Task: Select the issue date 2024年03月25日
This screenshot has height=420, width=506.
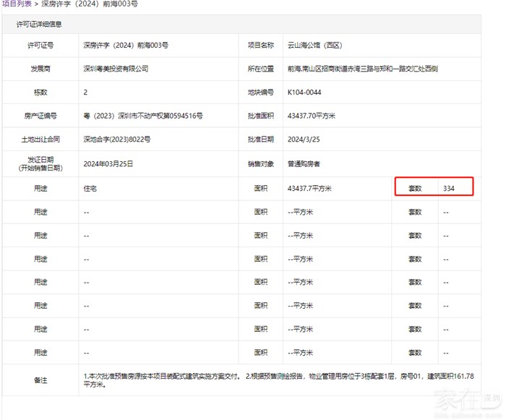Action: pos(108,164)
